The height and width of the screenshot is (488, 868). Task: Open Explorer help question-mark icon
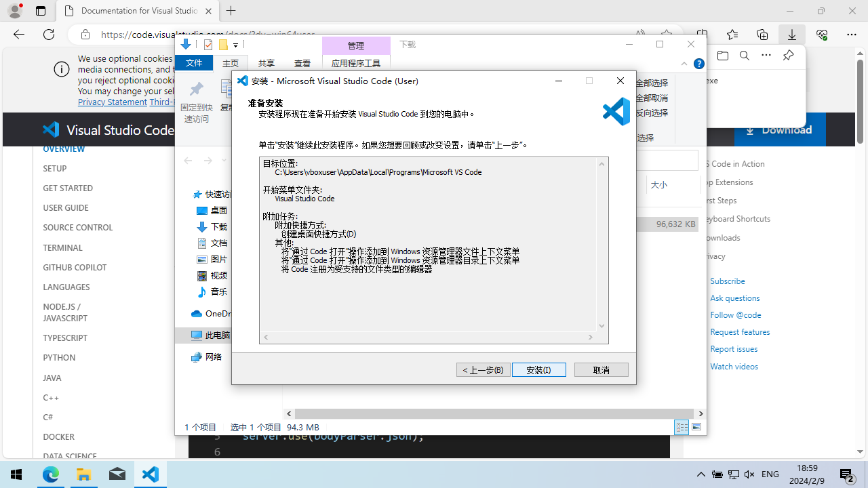699,64
